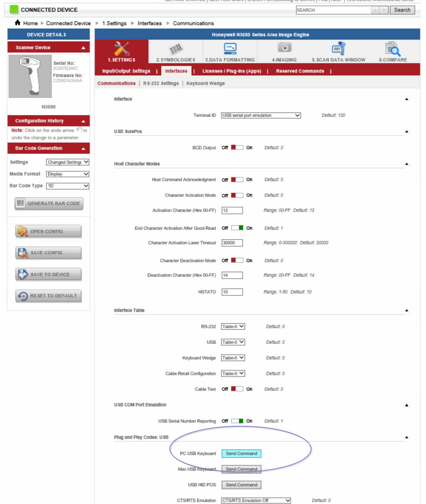Send Command for PC USB Keyboard
This screenshot has width=426, height=504.
[241, 453]
